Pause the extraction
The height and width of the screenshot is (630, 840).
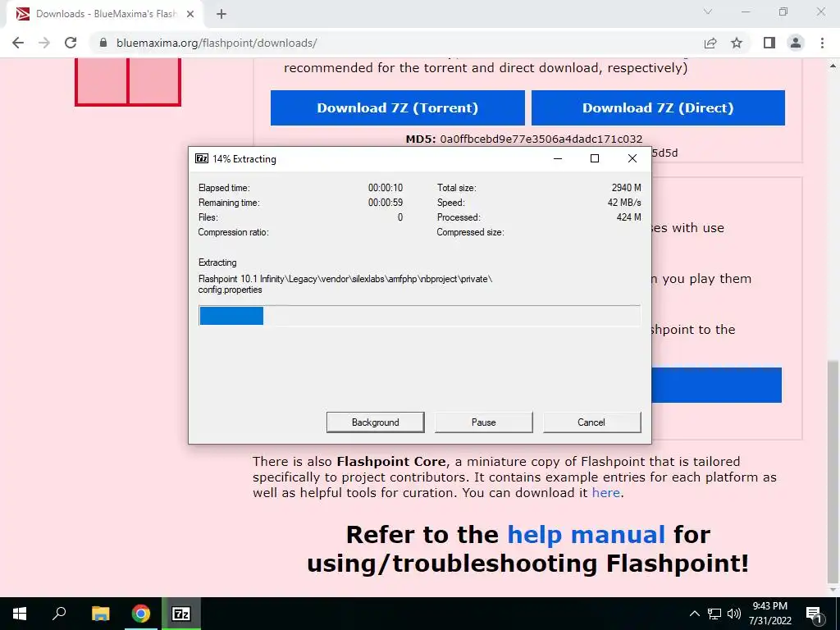pyautogui.click(x=483, y=422)
